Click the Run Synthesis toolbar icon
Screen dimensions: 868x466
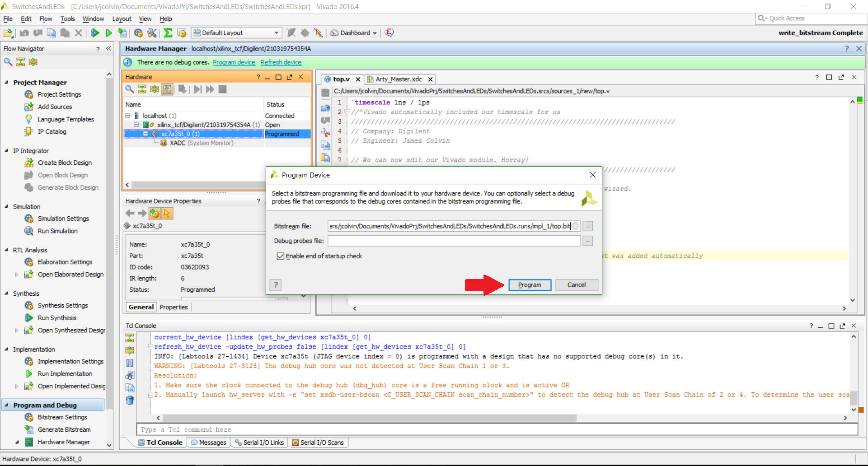[95, 33]
